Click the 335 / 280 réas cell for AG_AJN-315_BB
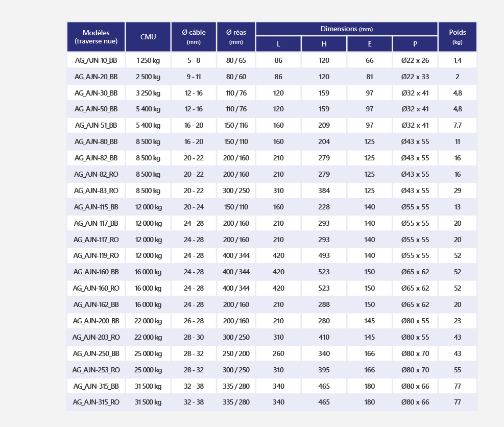 click(236, 386)
